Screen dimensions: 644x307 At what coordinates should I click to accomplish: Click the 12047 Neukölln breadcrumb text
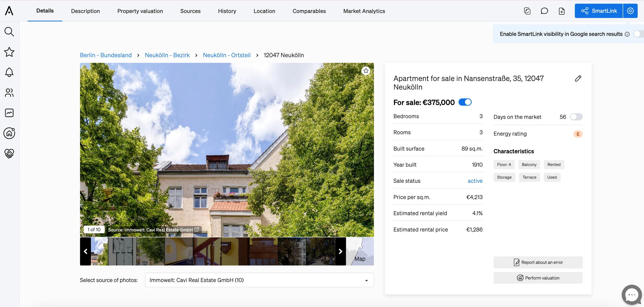coord(284,55)
